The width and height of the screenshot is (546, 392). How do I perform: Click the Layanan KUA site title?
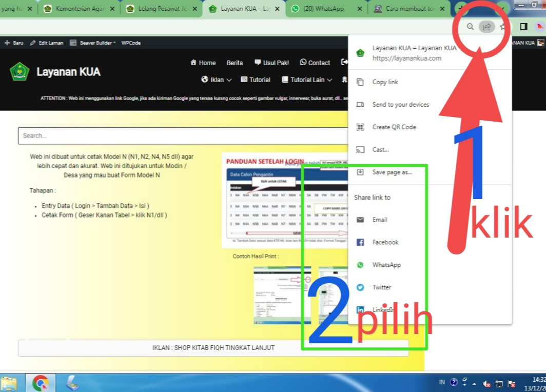coord(69,72)
